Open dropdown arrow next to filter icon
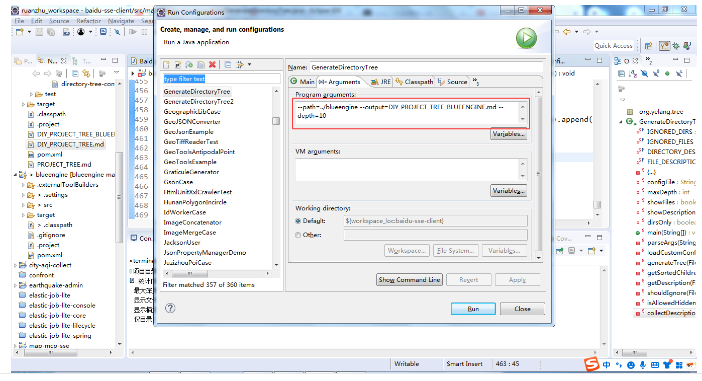Viewport: 702px width, 381px height. tap(249, 65)
